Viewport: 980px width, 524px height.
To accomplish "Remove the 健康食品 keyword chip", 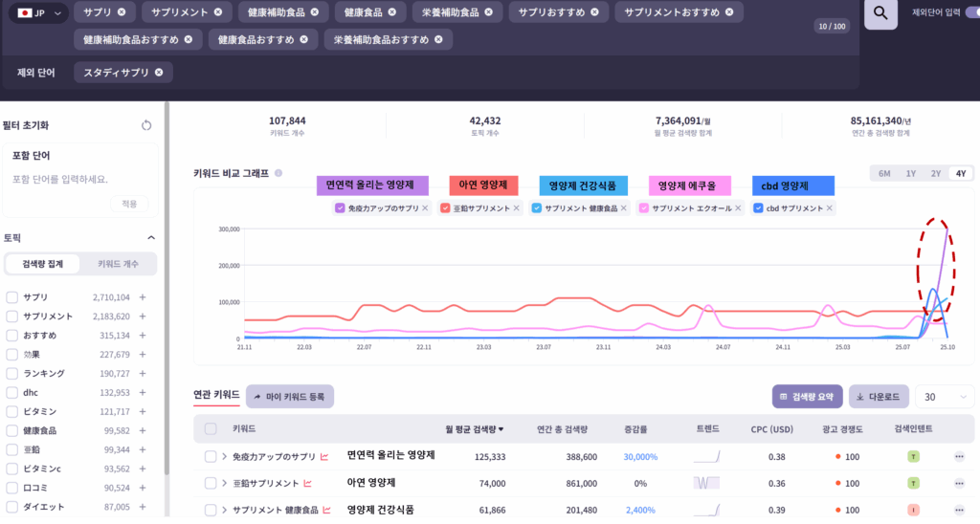I will coord(391,11).
